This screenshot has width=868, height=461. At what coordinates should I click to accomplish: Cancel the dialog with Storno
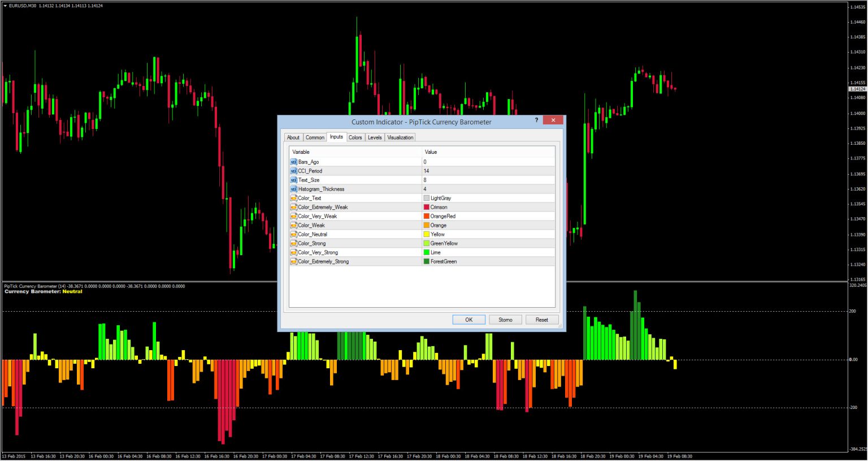(505, 320)
